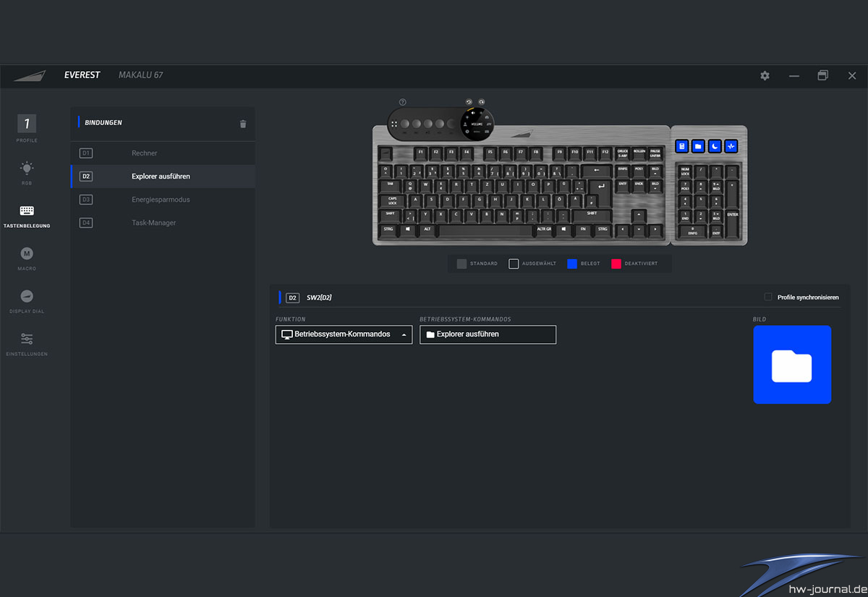The image size is (868, 597).
Task: Delete bindings with the trash icon
Action: point(243,124)
